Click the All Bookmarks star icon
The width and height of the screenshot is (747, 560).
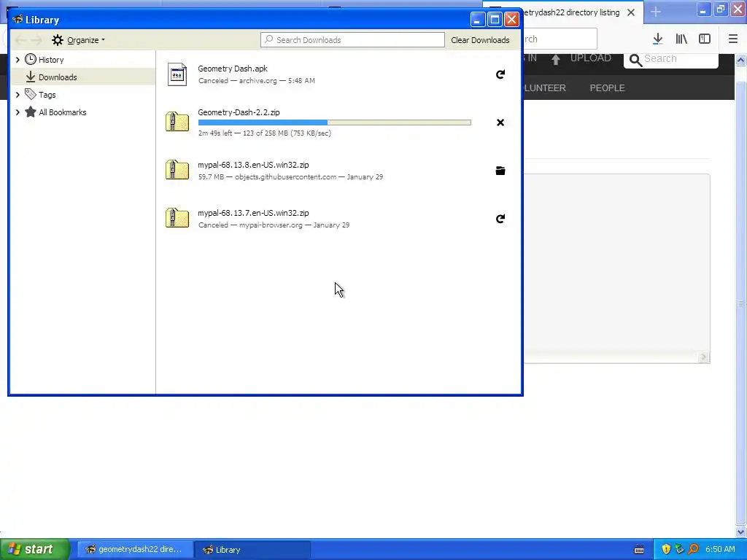(x=31, y=112)
